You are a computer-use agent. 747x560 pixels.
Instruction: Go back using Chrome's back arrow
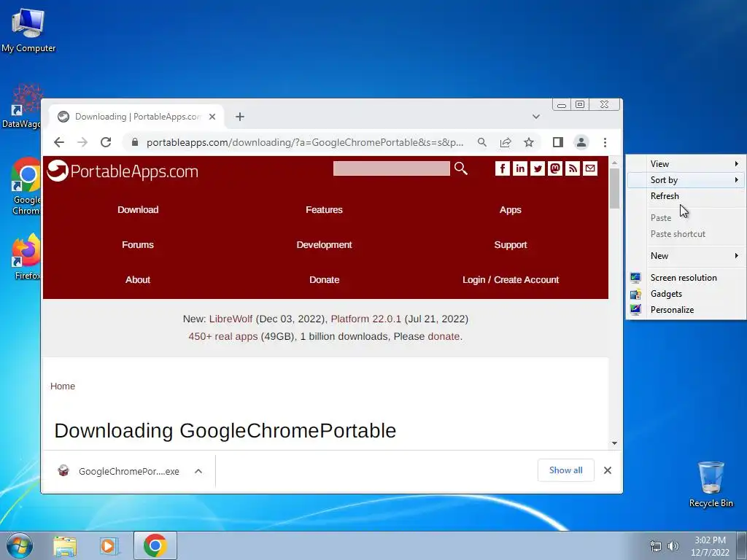coord(59,142)
